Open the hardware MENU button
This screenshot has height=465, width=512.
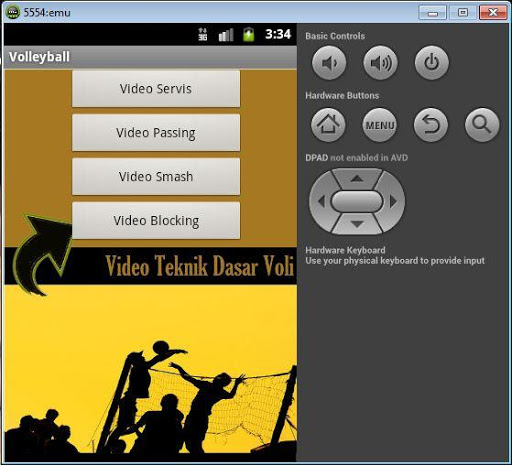click(x=380, y=125)
